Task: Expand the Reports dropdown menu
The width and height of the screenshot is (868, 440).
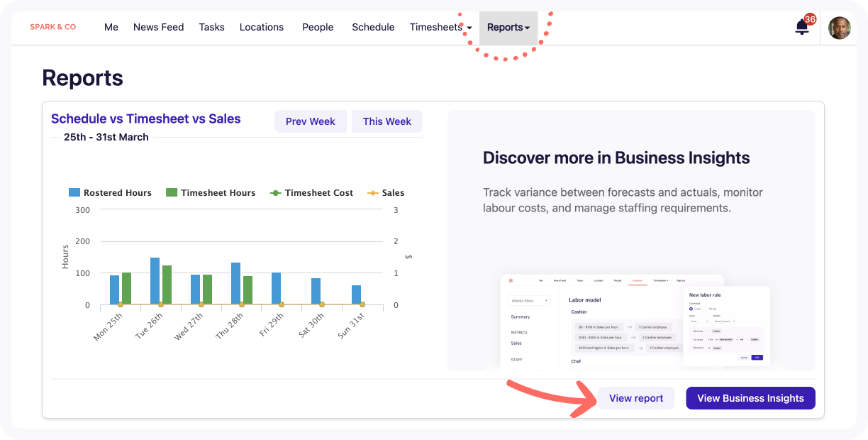Action: pyautogui.click(x=508, y=28)
